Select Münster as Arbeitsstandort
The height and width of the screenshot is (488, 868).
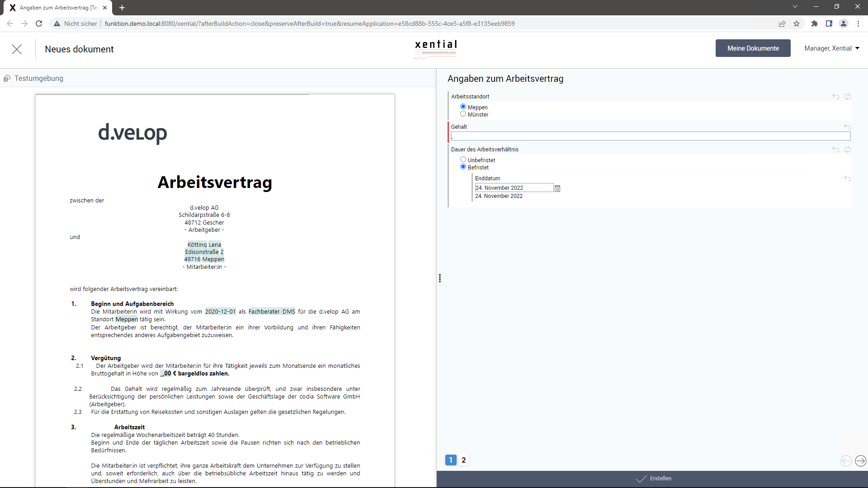pos(463,114)
